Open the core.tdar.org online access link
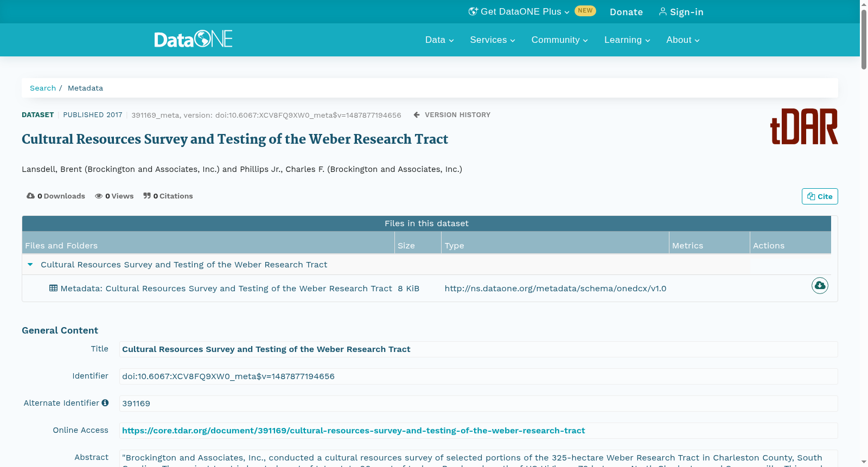The width and height of the screenshot is (868, 467). pos(353,431)
